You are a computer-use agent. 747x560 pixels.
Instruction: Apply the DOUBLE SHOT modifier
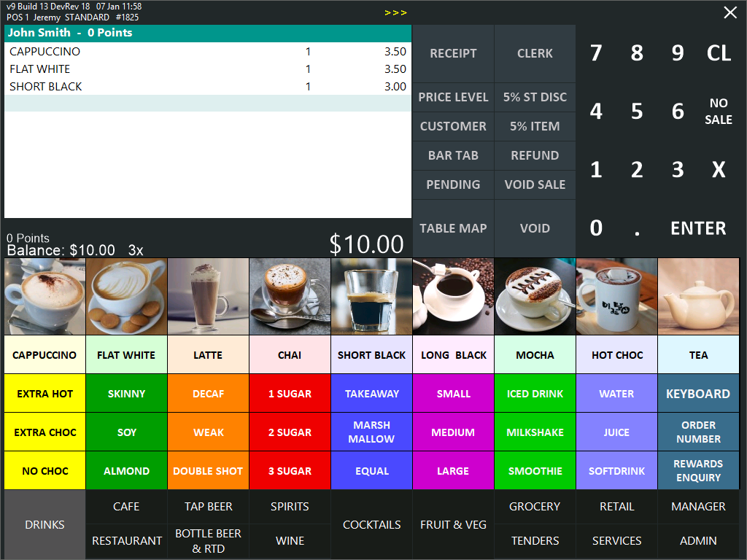pyautogui.click(x=208, y=471)
